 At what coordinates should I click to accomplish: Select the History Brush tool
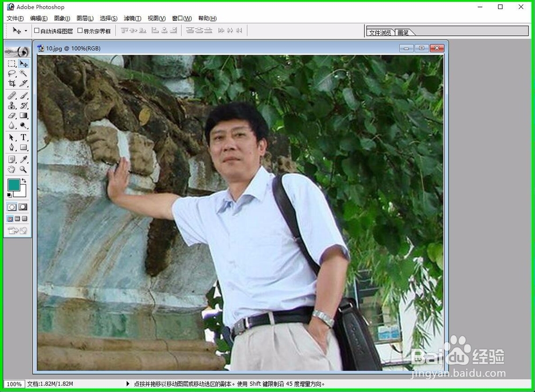point(24,105)
